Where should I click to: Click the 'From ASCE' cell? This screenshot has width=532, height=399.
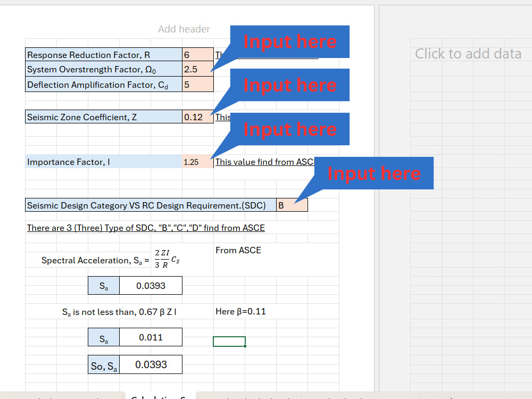[238, 251]
